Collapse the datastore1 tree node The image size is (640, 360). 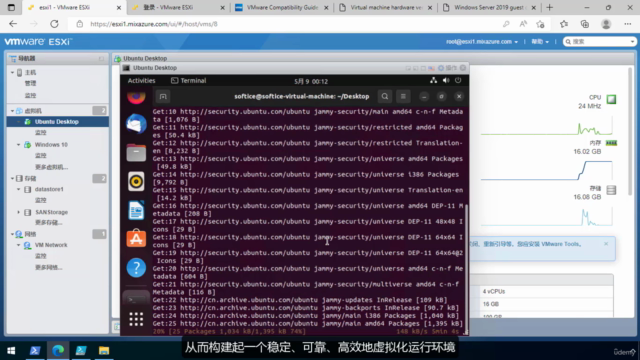[x=18, y=189]
